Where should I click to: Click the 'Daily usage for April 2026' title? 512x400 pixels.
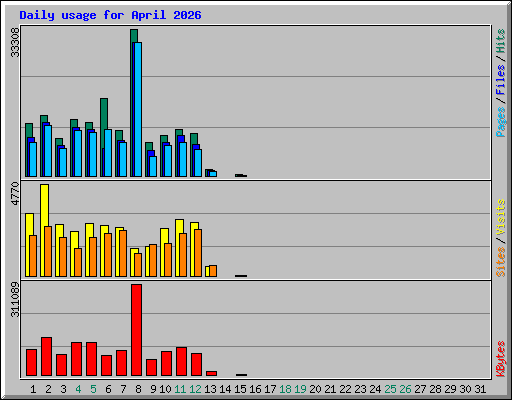[x=110, y=15]
